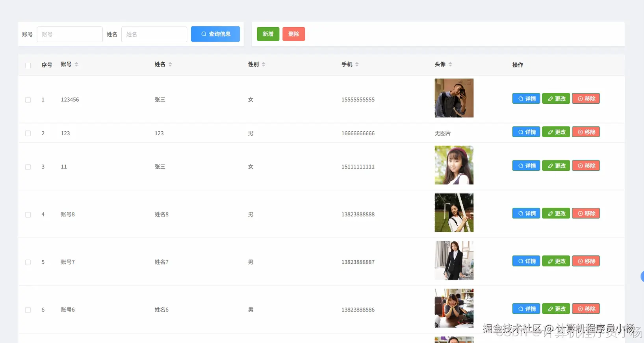Click 更改 for account 11
644x343 pixels.
coord(556,166)
